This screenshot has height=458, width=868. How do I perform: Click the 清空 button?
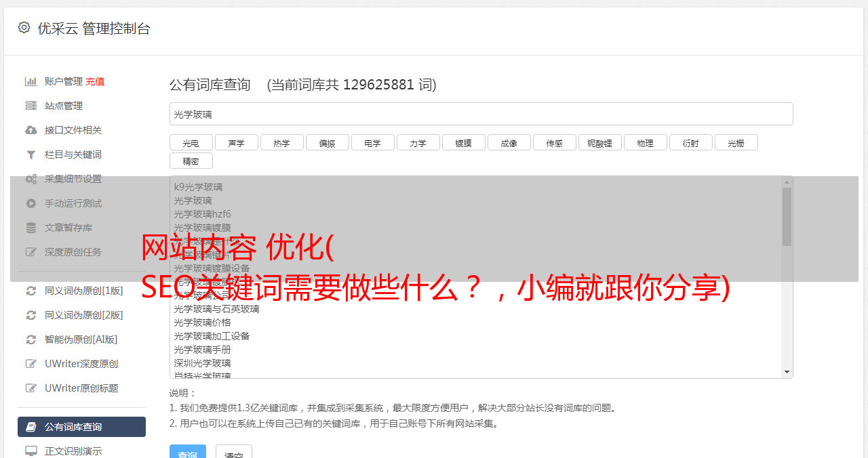[x=234, y=451]
